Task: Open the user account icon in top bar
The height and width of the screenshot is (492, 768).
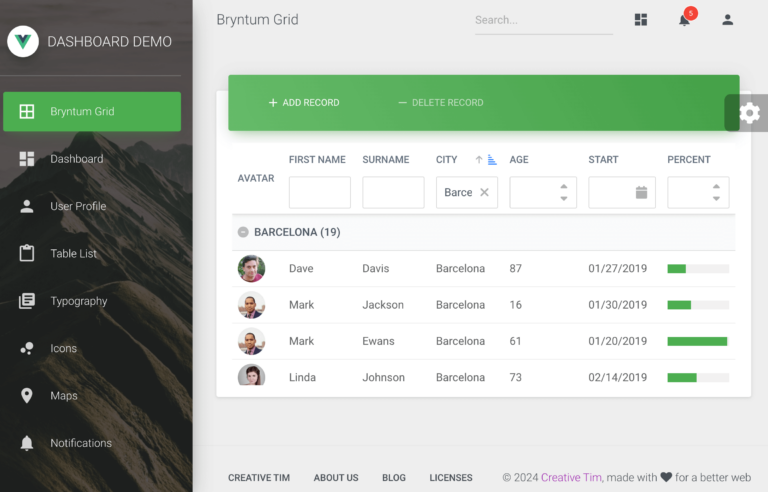Action: click(727, 20)
